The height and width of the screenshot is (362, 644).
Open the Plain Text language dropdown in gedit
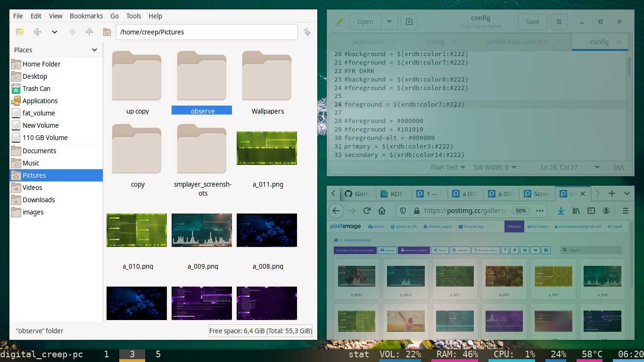448,167
